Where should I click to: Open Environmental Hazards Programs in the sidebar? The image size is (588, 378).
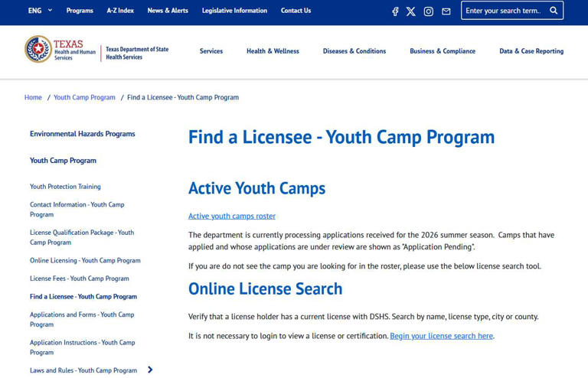[x=83, y=134]
